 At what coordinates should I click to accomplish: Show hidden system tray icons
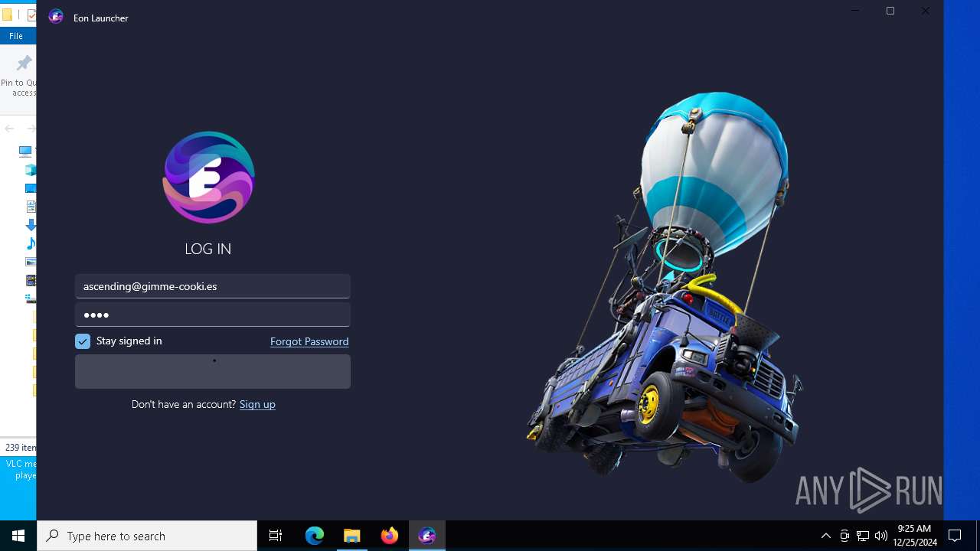tap(826, 536)
